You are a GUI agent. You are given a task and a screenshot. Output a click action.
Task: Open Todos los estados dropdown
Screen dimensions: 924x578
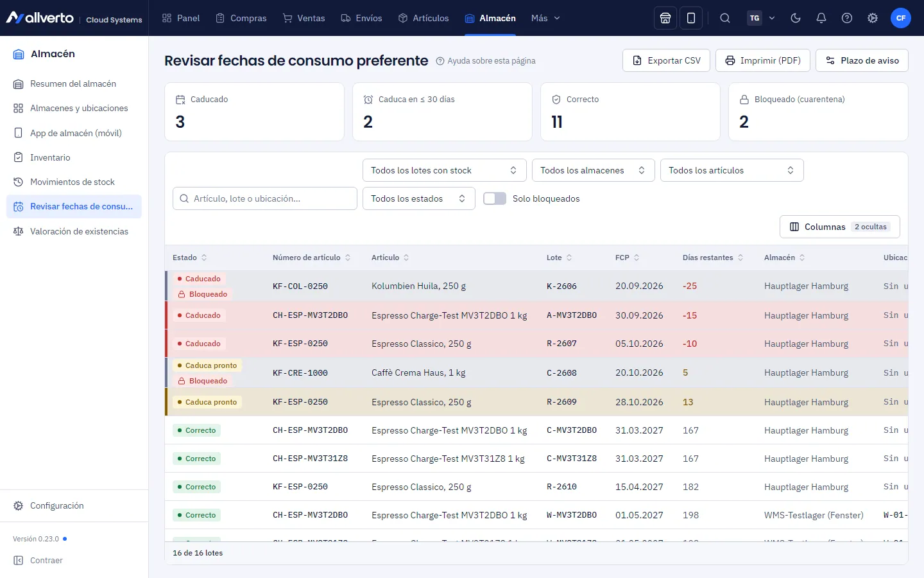pyautogui.click(x=419, y=198)
